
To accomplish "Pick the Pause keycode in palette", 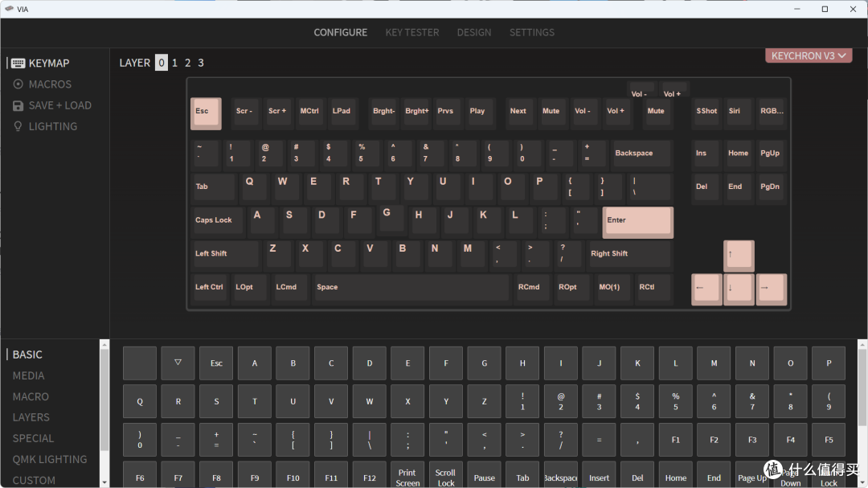I will (x=484, y=475).
